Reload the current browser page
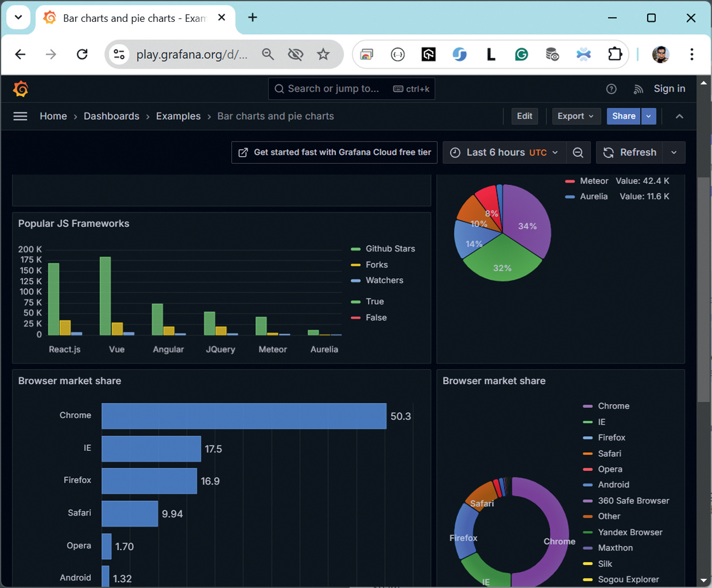 (x=82, y=54)
